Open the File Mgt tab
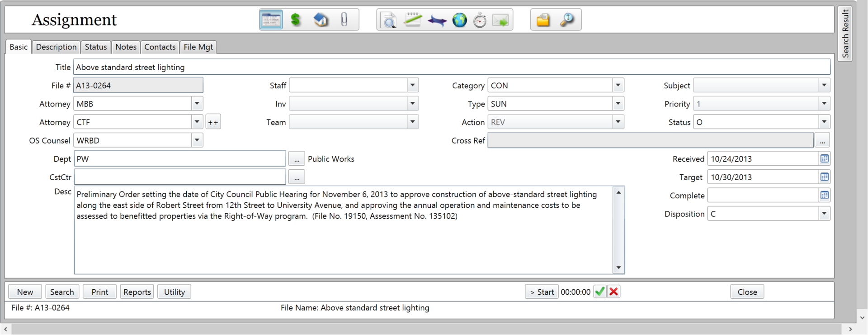868x335 pixels. (198, 47)
